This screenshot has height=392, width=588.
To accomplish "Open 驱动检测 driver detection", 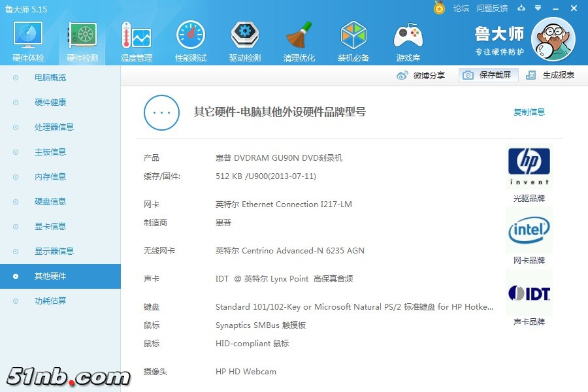I will pos(245,42).
